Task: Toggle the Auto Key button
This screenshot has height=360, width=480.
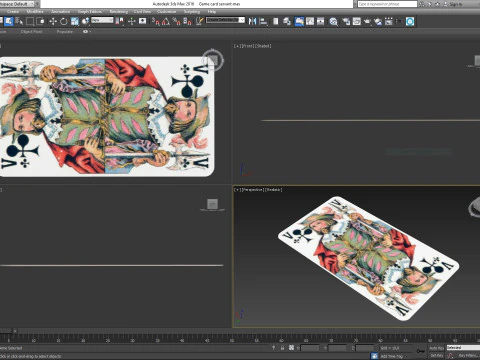Action: click(436, 348)
